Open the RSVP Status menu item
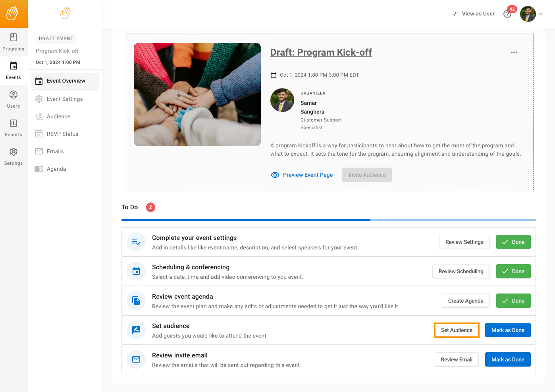The width and height of the screenshot is (555, 392). click(65, 134)
